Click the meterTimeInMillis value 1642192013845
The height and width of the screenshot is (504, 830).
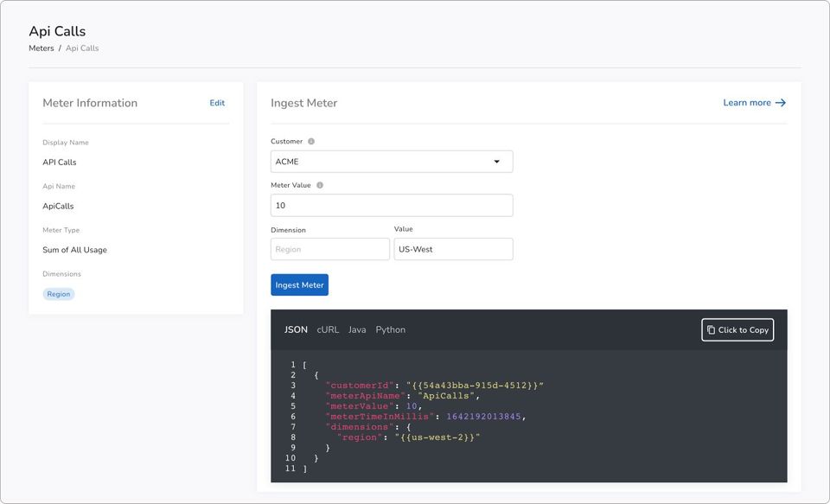(483, 417)
